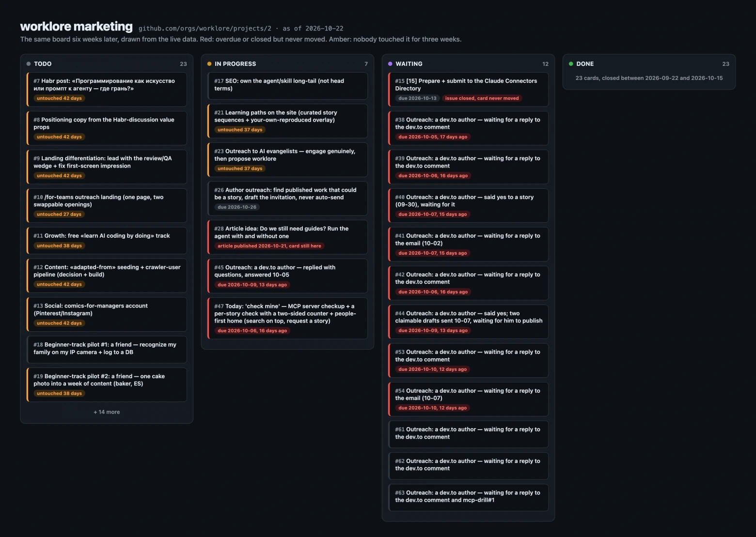
Task: Click the "issue closed, card never moved" badge
Action: (x=482, y=98)
